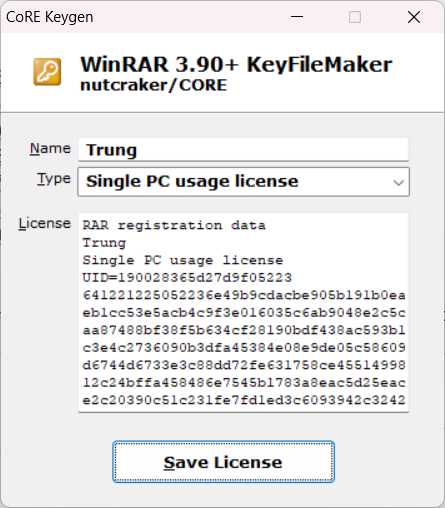Click the golden key icon
Image resolution: width=445 pixels, height=508 pixels.
click(47, 72)
